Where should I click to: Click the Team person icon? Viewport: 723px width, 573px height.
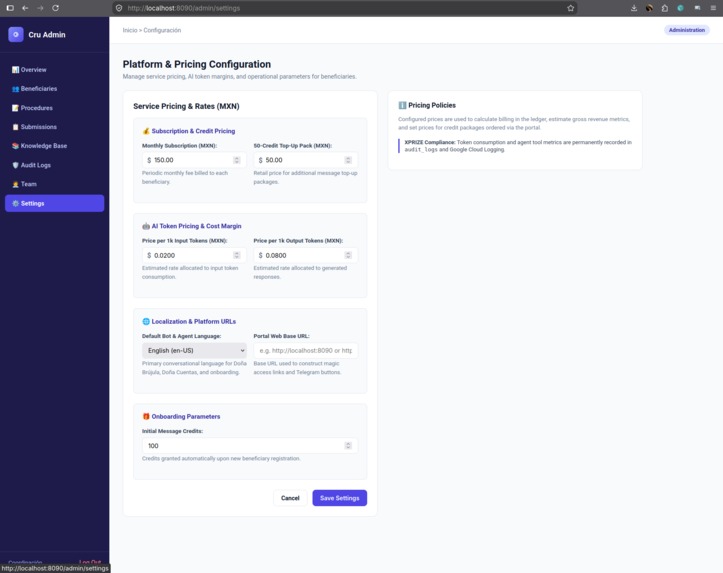click(x=15, y=184)
